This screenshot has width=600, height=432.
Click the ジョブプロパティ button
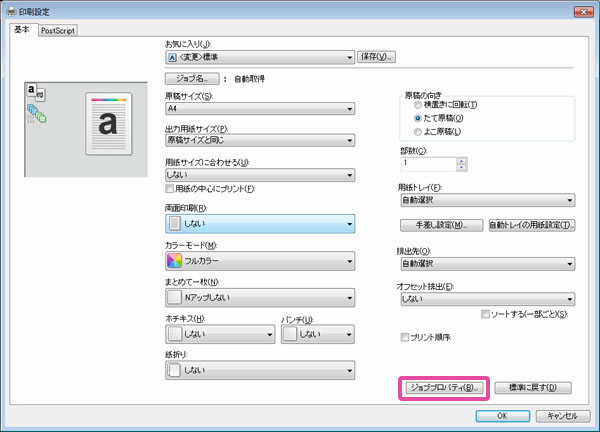click(443, 387)
